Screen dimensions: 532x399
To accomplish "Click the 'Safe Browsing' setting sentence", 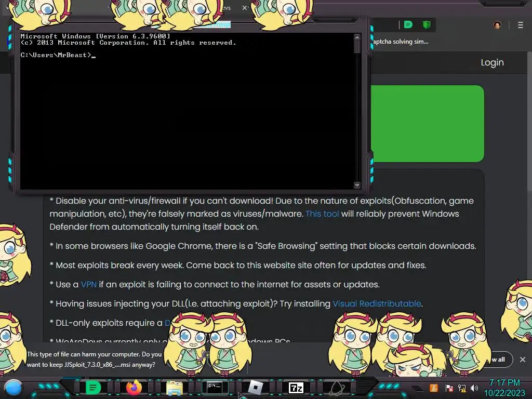I will tap(263, 246).
